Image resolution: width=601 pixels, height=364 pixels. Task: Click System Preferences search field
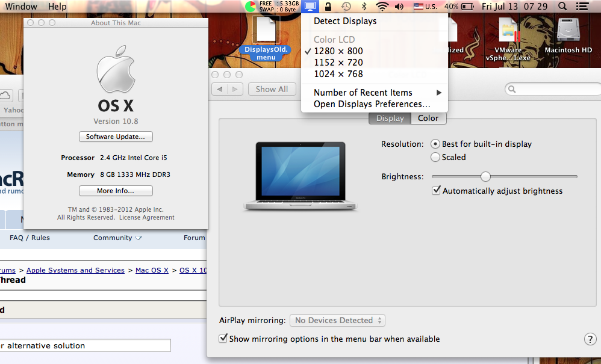pos(553,89)
